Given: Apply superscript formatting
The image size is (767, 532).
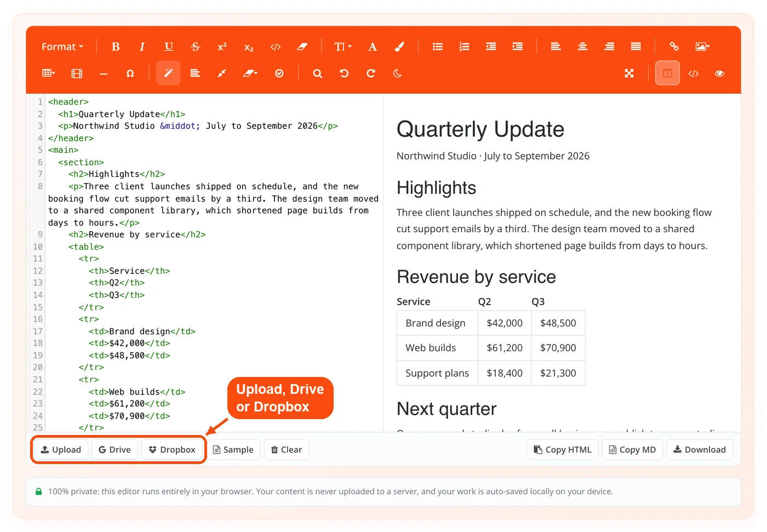Looking at the screenshot, I should 222,47.
